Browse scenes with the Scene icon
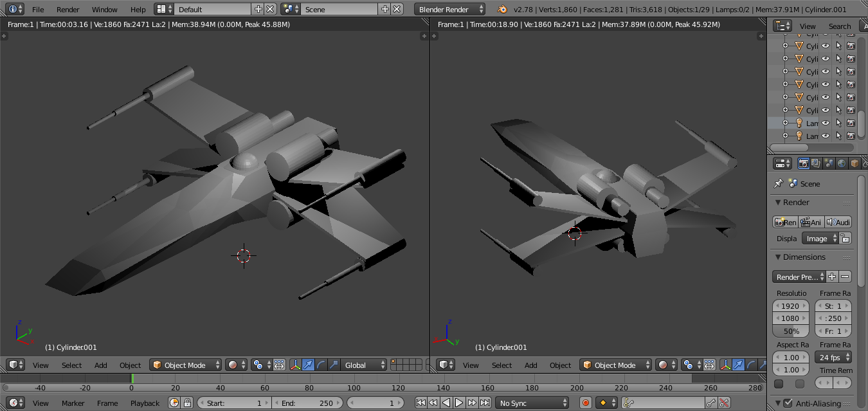 (x=291, y=10)
